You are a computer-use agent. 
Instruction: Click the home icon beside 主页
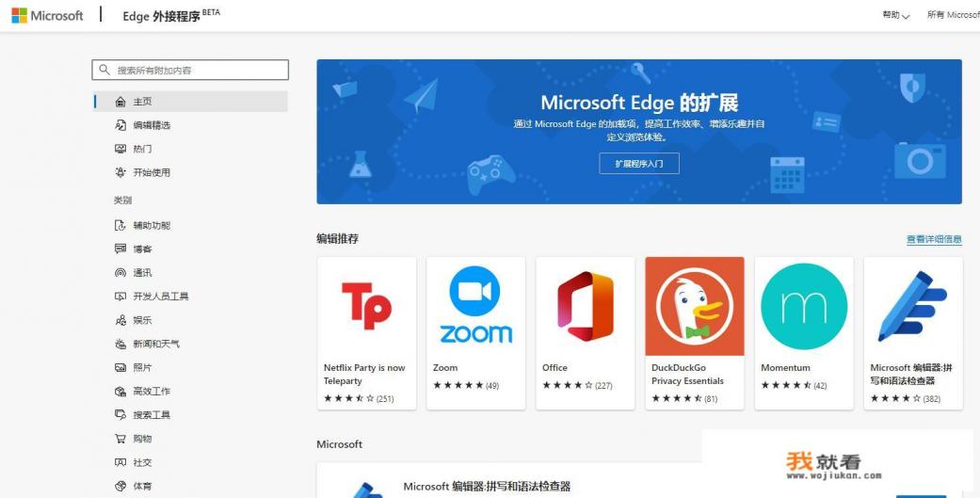tap(120, 102)
